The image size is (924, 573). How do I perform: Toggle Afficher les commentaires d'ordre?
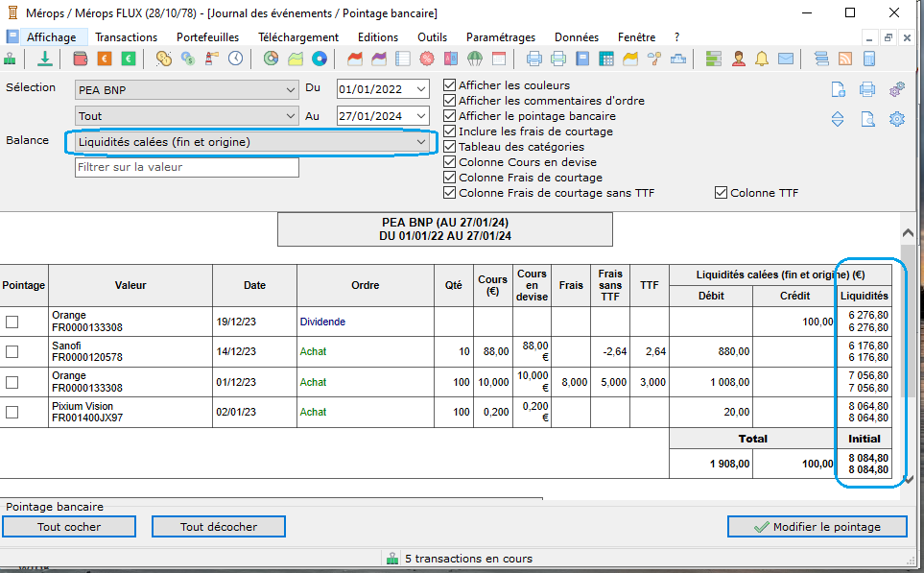[450, 100]
